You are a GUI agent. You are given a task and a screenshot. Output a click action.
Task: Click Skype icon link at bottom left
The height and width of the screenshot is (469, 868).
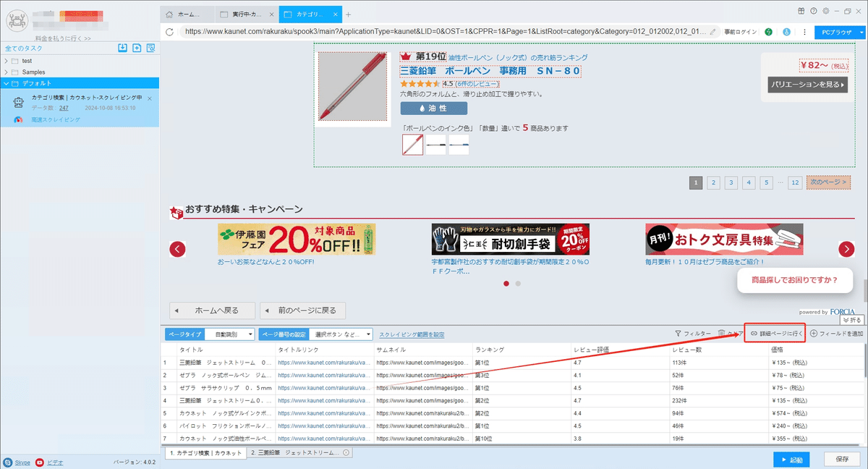[15, 462]
